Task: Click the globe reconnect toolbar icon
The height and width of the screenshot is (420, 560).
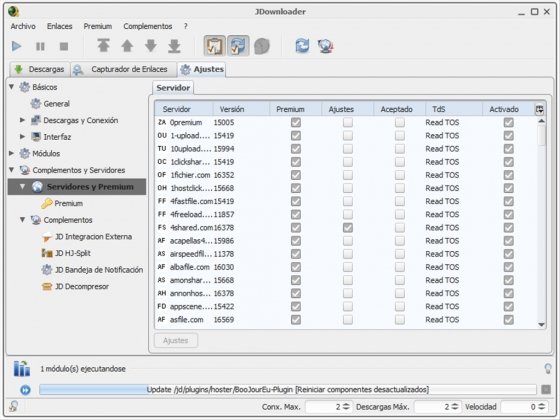Action: click(326, 46)
